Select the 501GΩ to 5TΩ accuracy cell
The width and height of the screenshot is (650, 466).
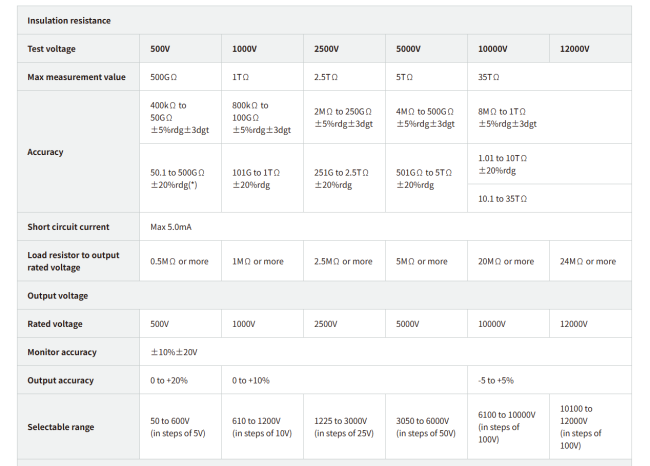tap(426, 178)
